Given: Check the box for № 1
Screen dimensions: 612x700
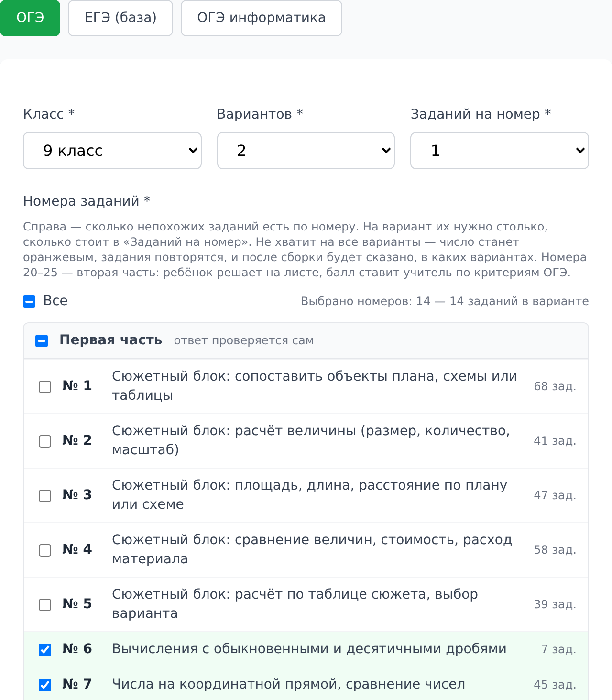Looking at the screenshot, I should 45,387.
